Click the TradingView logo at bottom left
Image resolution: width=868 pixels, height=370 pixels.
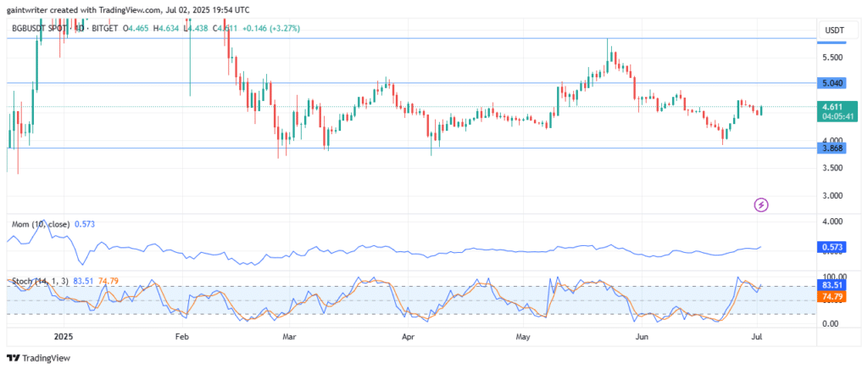click(x=38, y=358)
